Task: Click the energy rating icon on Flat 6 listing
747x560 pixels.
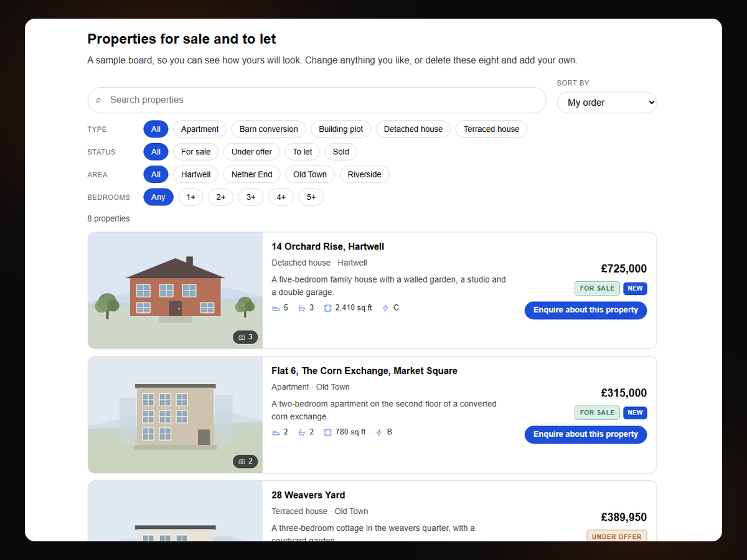Action: tap(379, 432)
